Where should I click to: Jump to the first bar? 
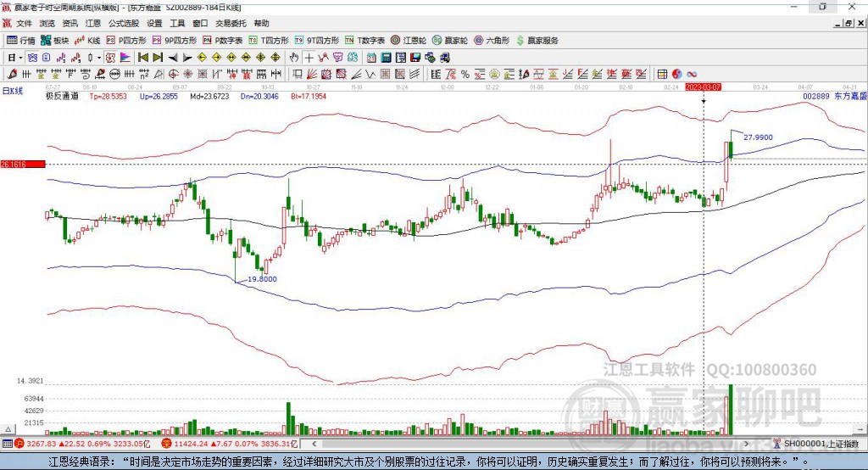[x=143, y=58]
